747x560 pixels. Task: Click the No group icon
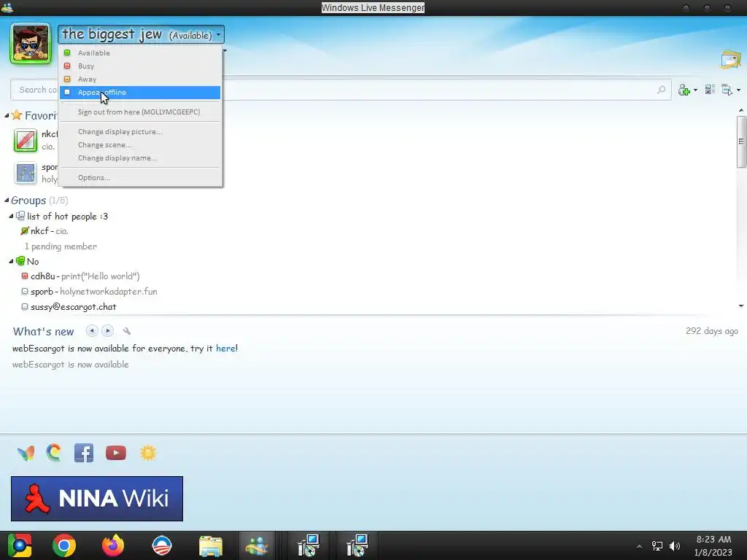(x=20, y=261)
